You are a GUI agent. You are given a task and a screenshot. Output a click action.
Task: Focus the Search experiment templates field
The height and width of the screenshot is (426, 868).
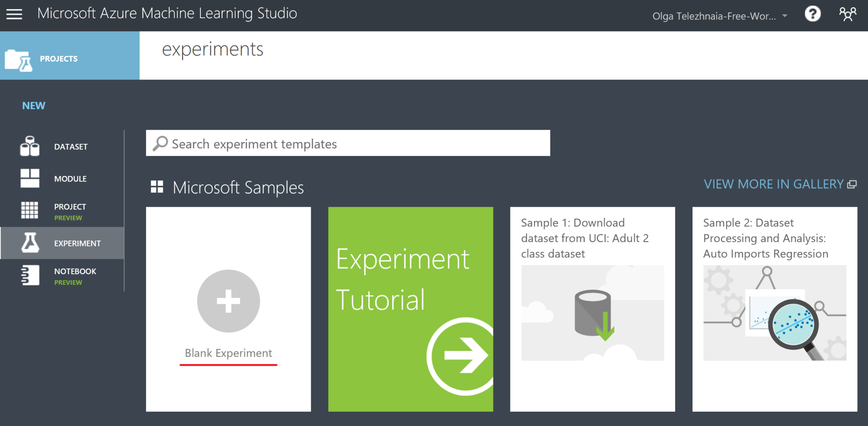348,143
